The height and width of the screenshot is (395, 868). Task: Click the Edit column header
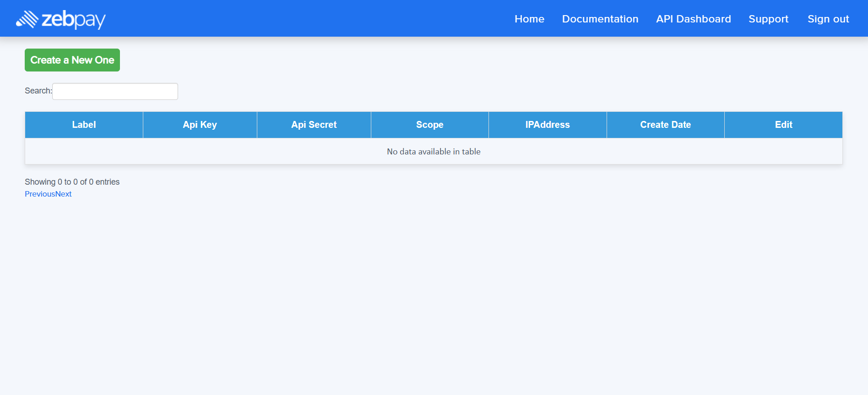(783, 125)
